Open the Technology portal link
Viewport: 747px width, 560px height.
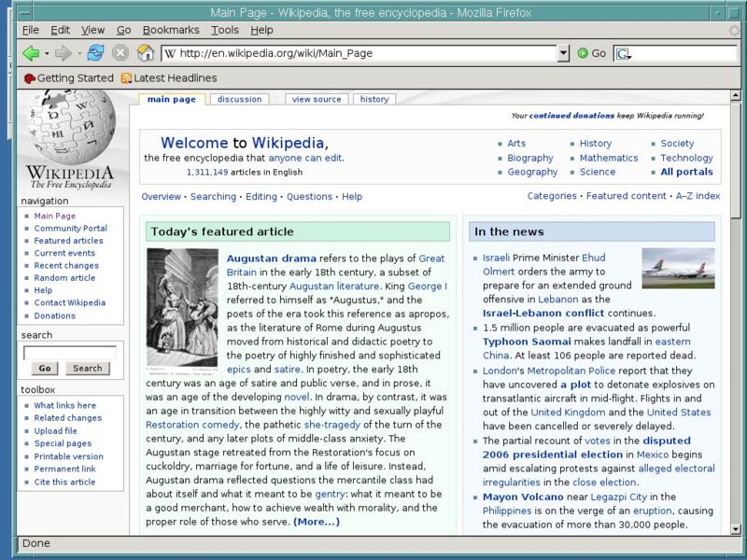[x=686, y=158]
